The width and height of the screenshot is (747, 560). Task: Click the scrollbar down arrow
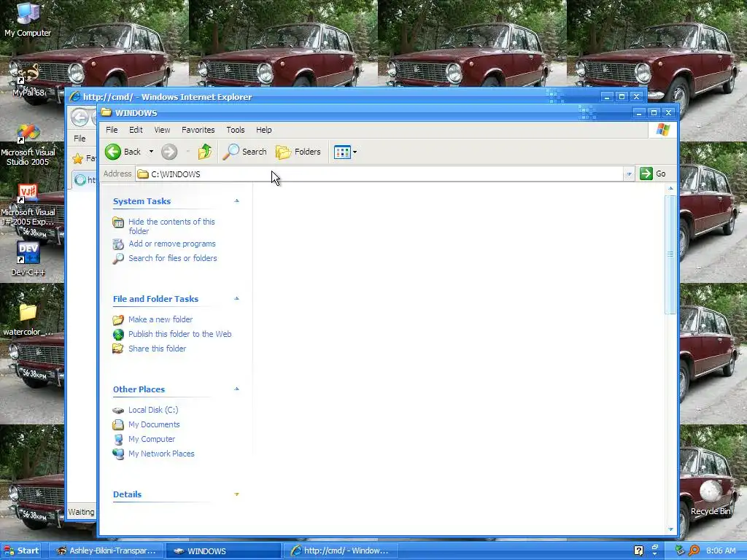click(670, 529)
